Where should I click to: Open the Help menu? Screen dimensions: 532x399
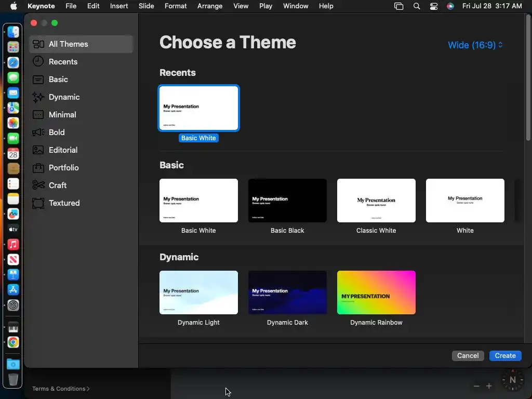coord(326,6)
